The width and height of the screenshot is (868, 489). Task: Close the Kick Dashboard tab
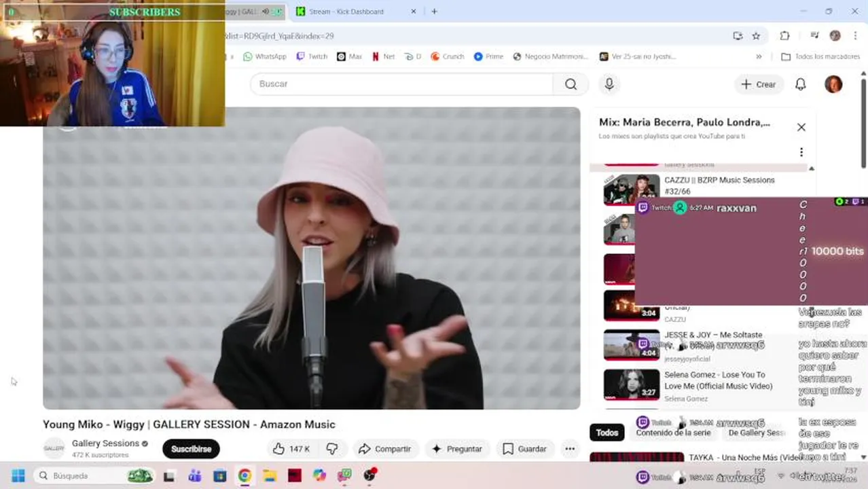[414, 12]
